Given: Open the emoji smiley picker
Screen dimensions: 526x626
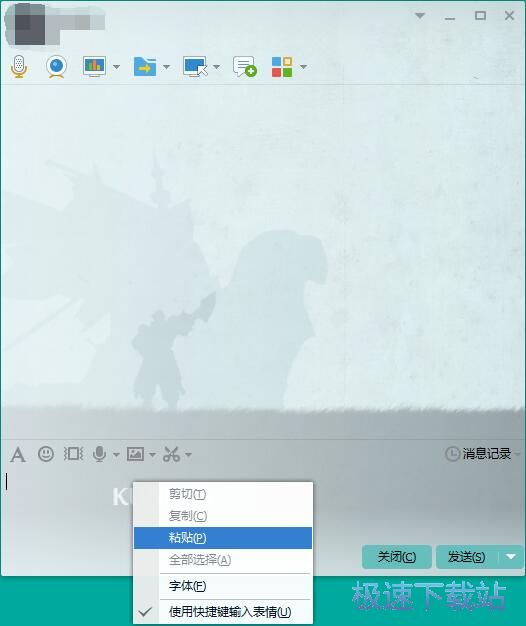Looking at the screenshot, I should tap(46, 454).
